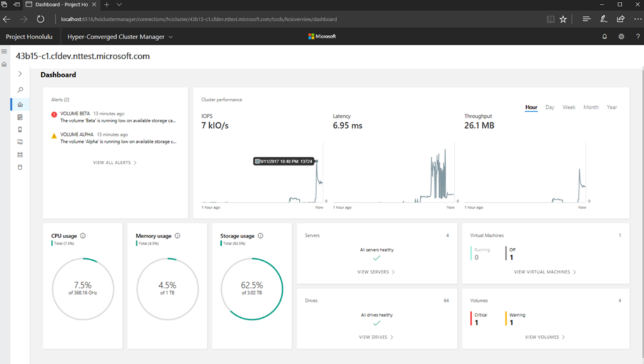
Task: Switch to the Day time range
Action: coord(550,108)
